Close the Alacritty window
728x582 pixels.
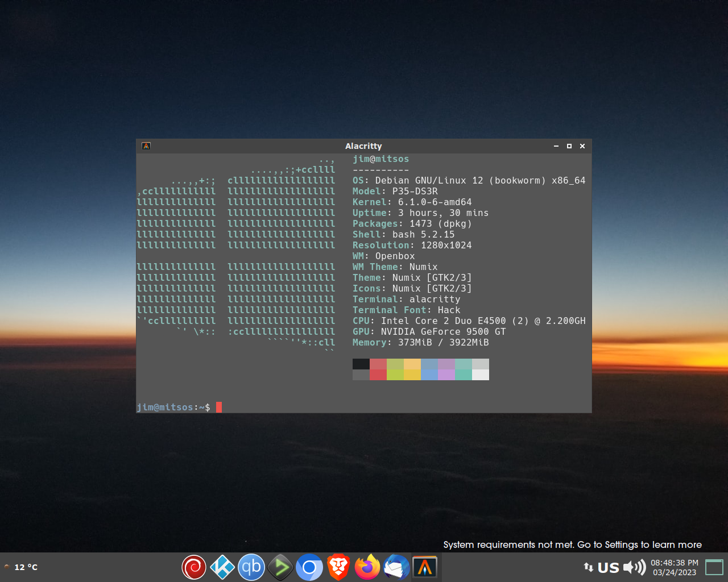click(582, 146)
